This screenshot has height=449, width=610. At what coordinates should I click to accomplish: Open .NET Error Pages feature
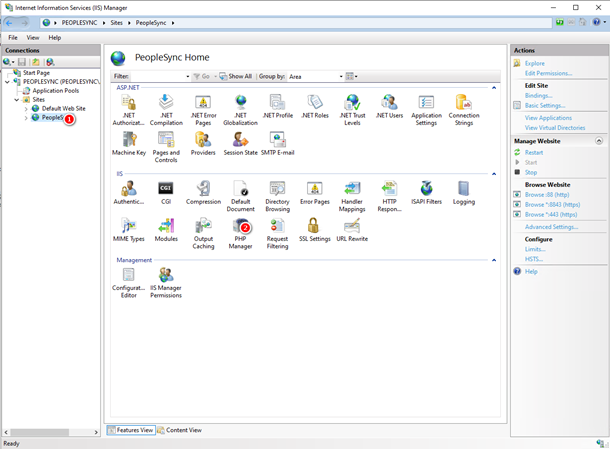[203, 110]
